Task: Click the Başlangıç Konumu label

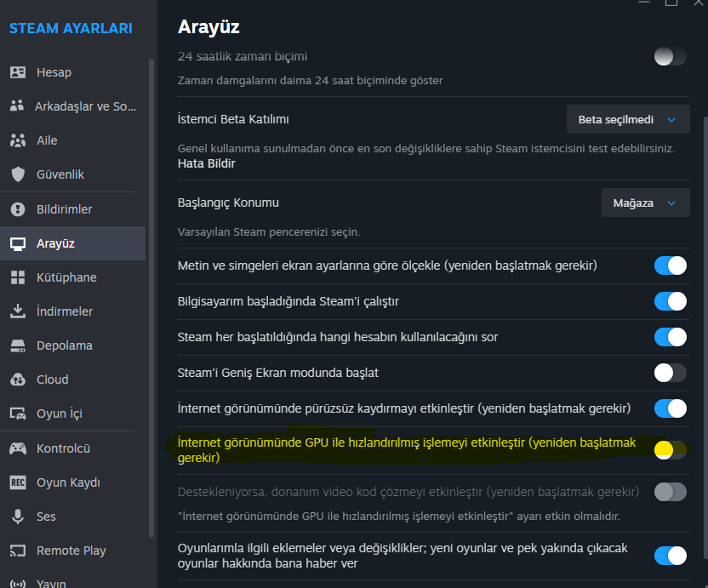Action: click(228, 203)
